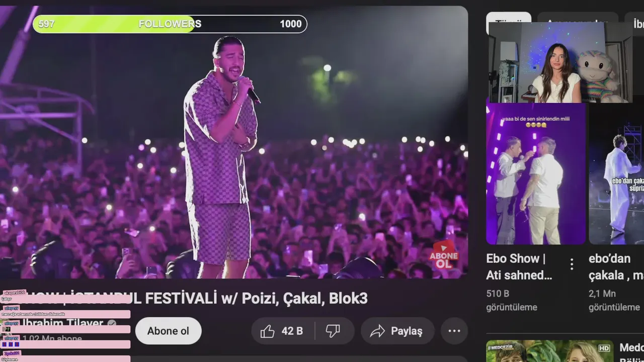The image size is (644, 362).
Task: Click the streamer webcam overlay
Action: pos(560,62)
